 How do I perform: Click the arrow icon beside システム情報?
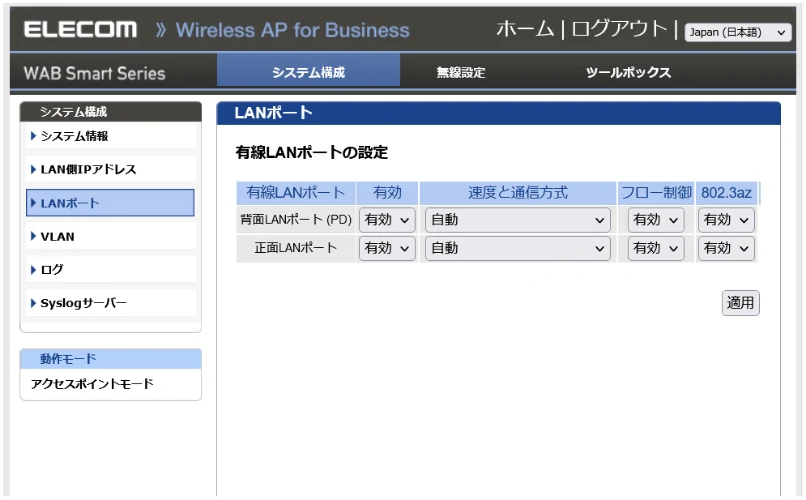(x=33, y=136)
